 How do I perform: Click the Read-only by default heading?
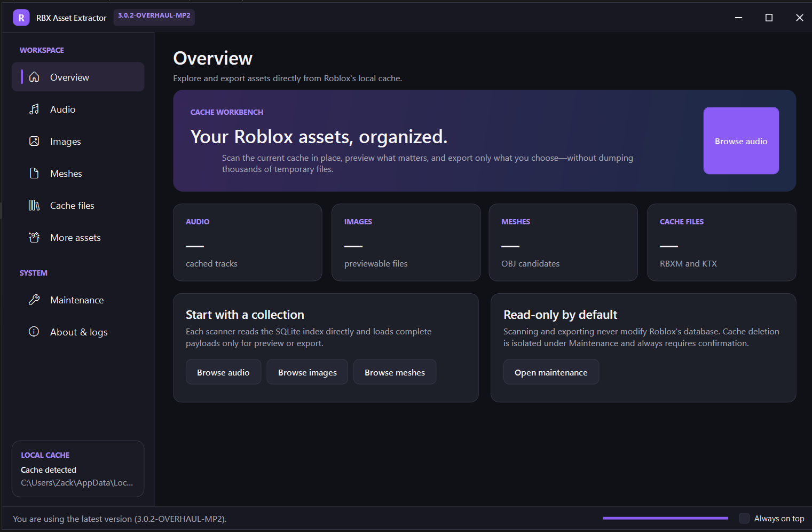(560, 315)
